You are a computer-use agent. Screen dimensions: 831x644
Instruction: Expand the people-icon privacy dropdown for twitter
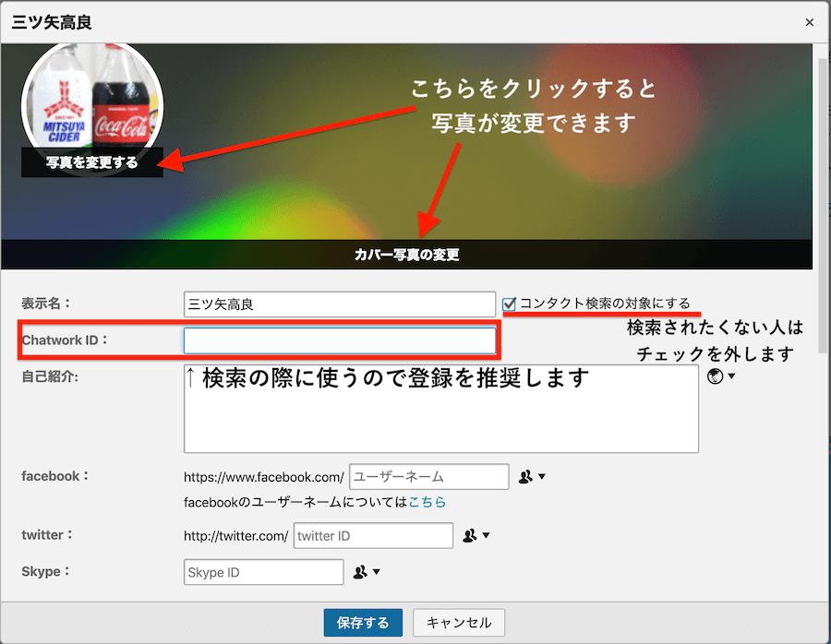tap(476, 536)
